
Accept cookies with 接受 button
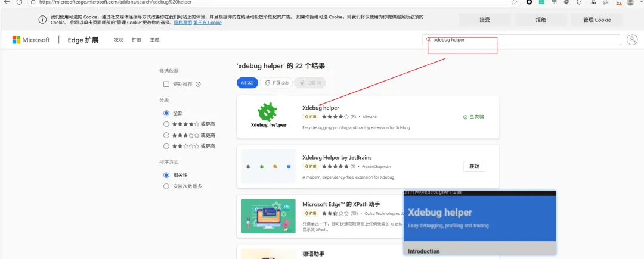coord(485,20)
